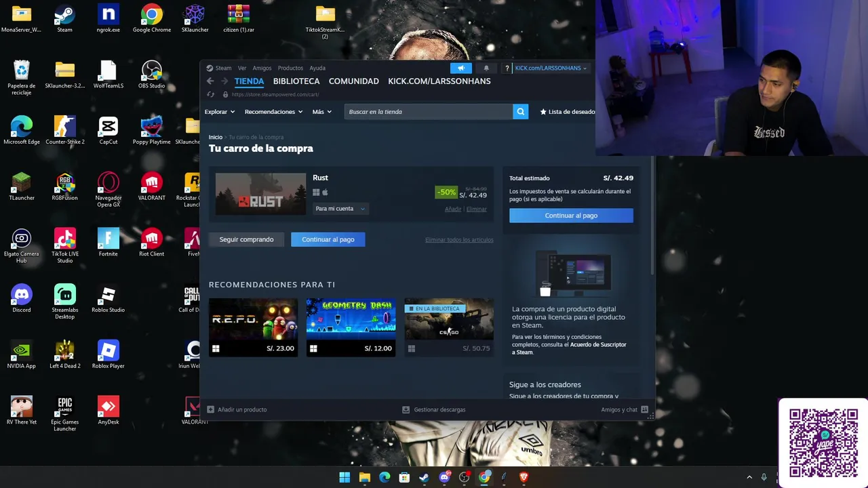The width and height of the screenshot is (868, 488).
Task: Open the Ver menu
Action: coord(242,68)
